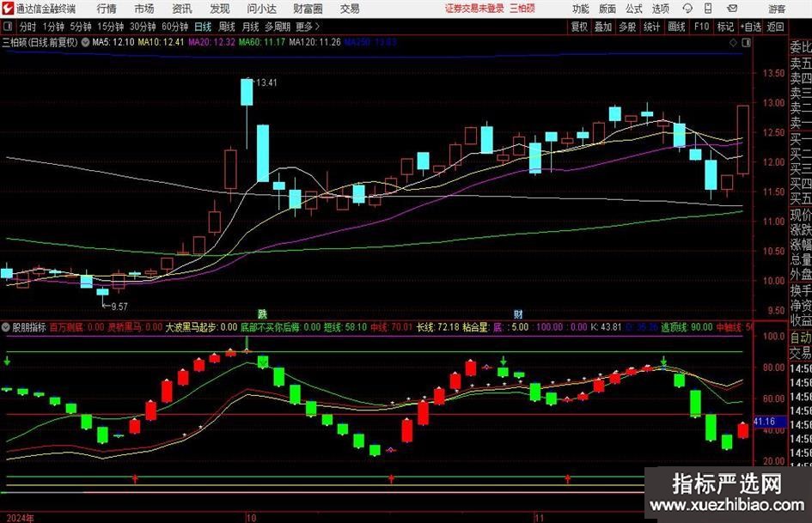Click the 游客 guest account label

[776, 9]
